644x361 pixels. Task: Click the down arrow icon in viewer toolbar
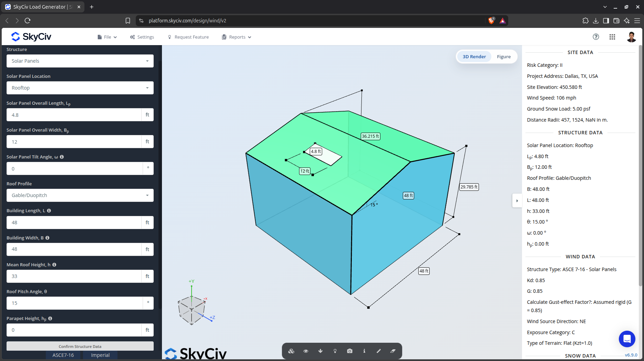point(320,351)
